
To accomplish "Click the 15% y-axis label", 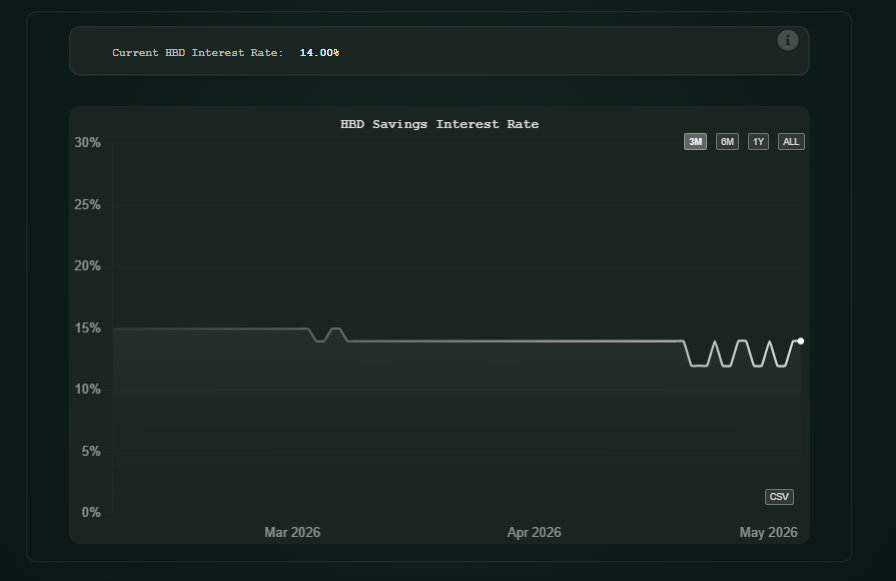I will (87, 328).
